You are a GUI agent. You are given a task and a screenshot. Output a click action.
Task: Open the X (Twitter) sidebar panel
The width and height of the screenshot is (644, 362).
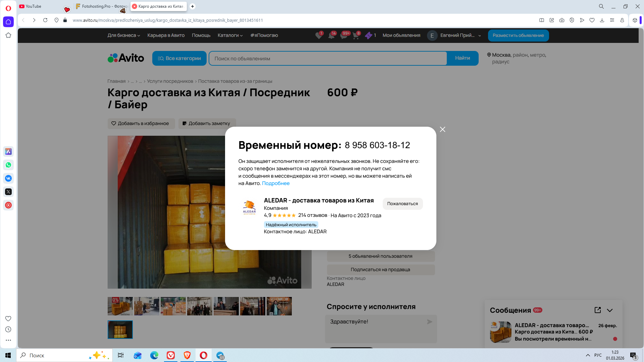click(8, 192)
